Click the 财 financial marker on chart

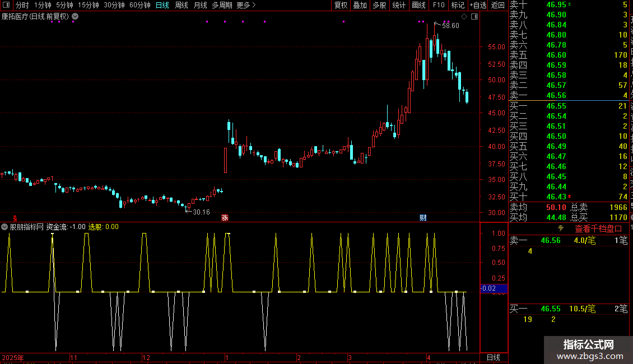click(x=423, y=217)
